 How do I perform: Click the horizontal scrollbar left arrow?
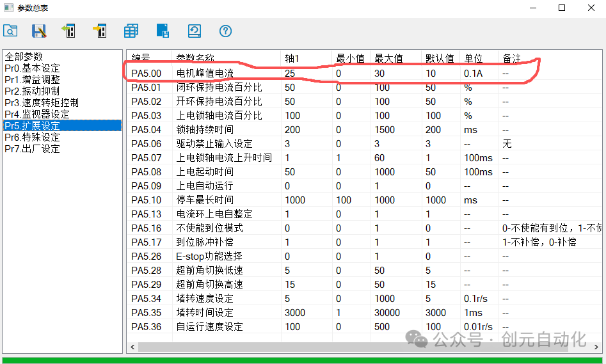[x=132, y=347]
